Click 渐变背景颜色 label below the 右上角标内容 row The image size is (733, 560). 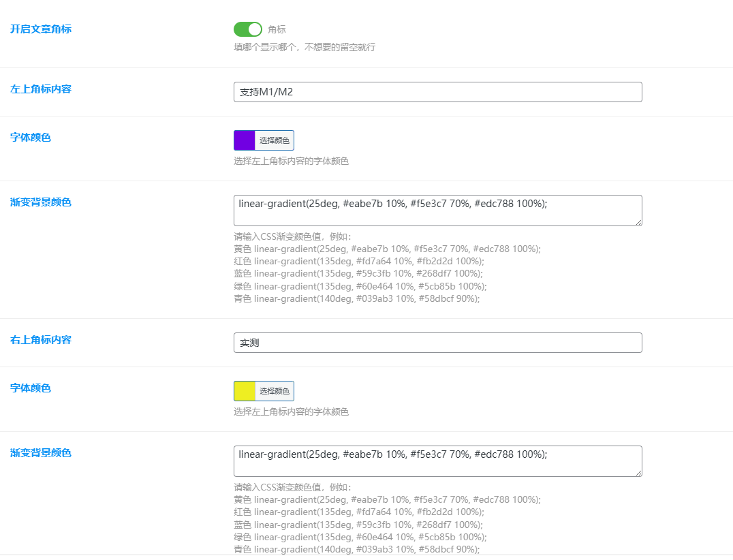pos(41,453)
